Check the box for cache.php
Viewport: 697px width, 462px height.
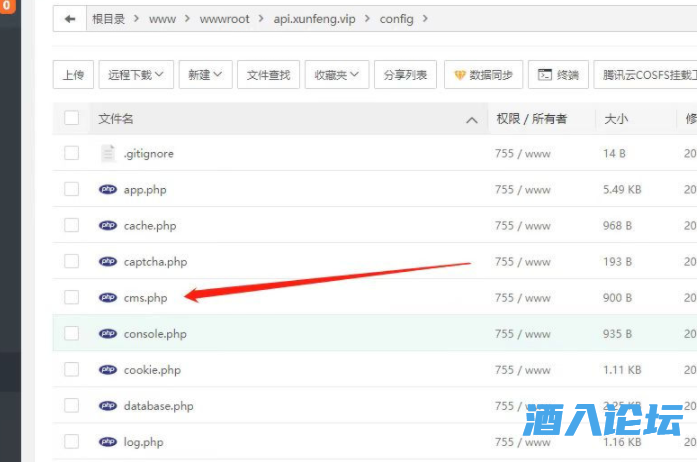(72, 225)
